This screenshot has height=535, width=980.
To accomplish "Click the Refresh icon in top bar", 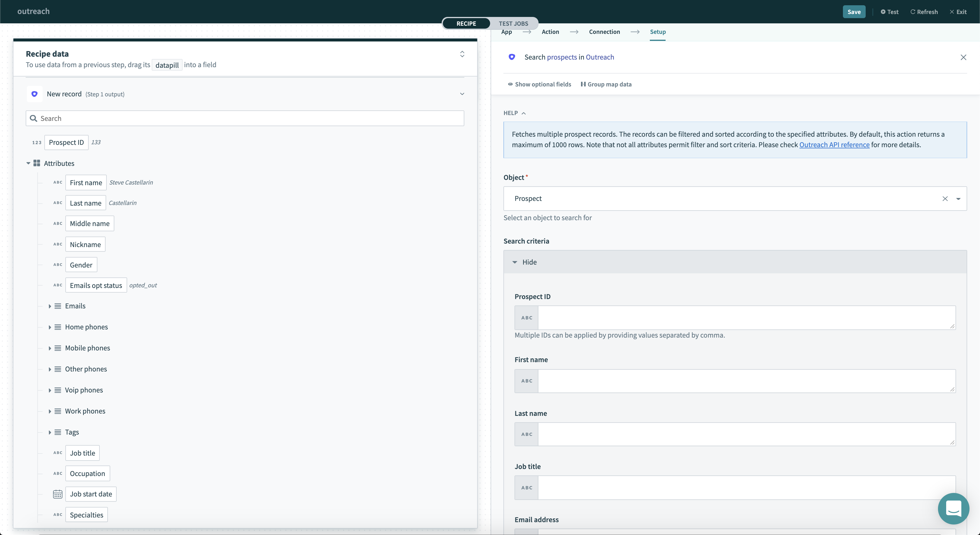I will coord(913,11).
